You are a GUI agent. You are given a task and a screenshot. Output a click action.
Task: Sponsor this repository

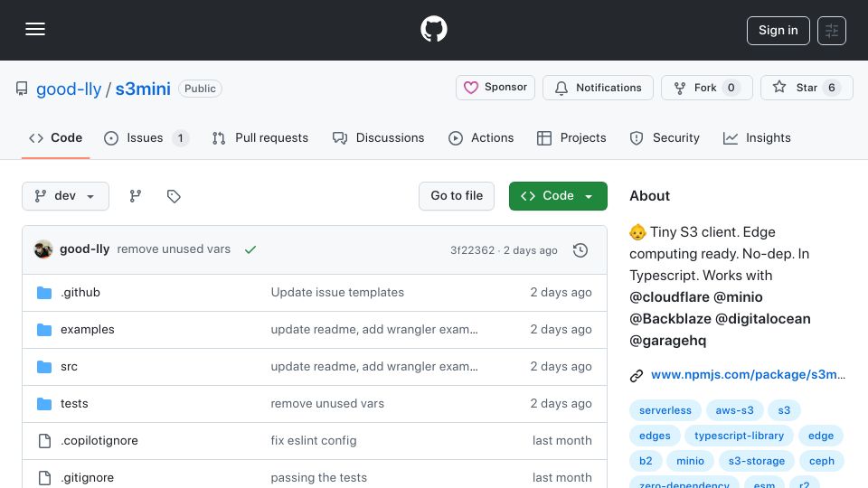[x=495, y=88]
